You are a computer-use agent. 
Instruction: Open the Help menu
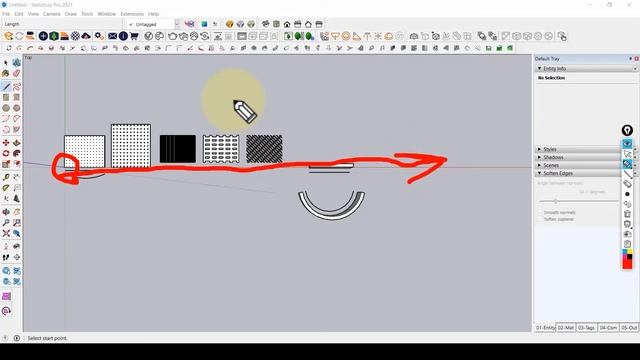coord(153,14)
